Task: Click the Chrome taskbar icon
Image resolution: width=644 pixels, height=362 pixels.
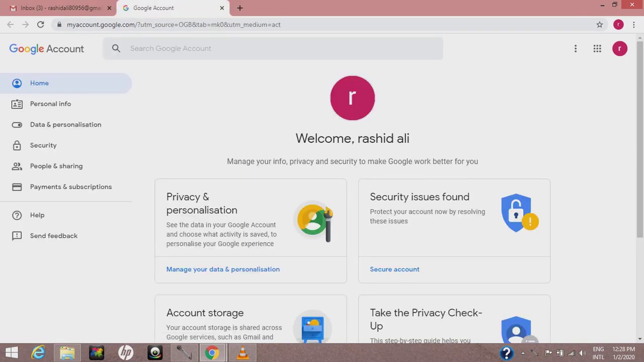Action: coord(212,352)
